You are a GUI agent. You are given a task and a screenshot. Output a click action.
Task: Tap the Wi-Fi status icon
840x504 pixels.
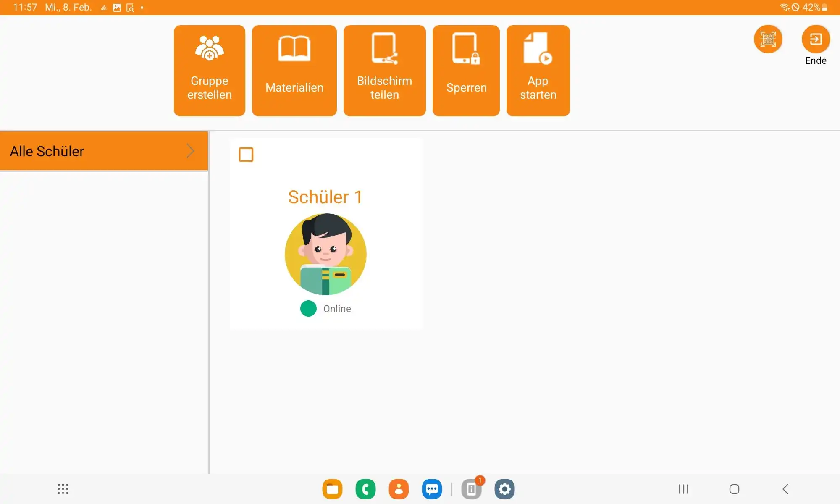(x=784, y=7)
